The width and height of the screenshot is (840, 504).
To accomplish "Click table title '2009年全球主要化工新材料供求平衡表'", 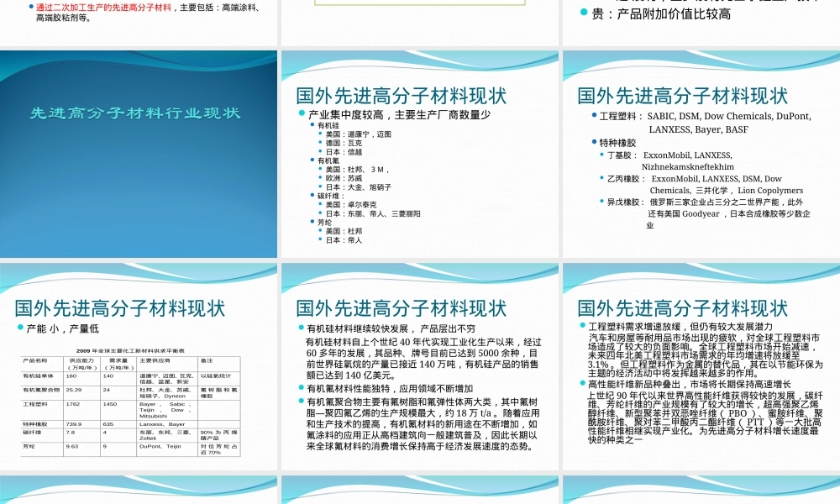I will click(x=131, y=351).
